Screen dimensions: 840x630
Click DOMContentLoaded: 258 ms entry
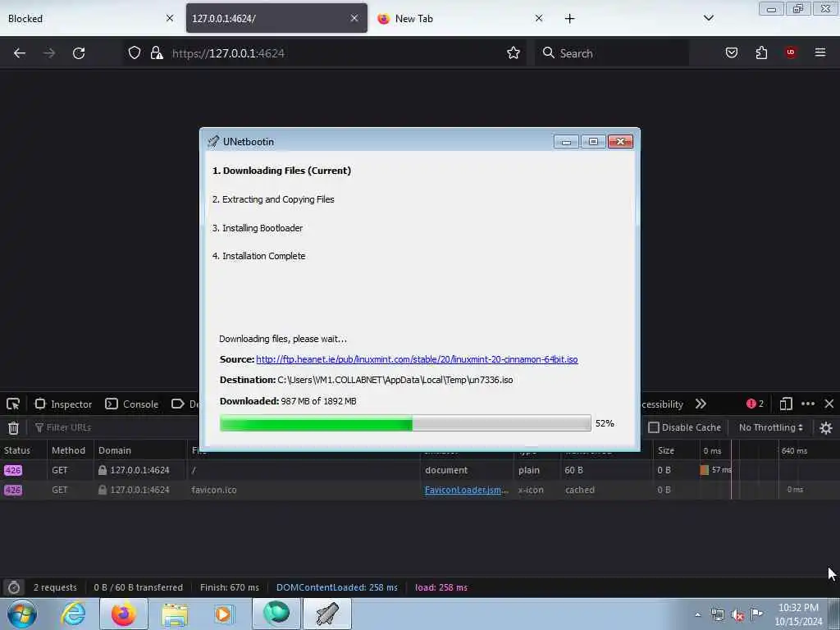337,587
